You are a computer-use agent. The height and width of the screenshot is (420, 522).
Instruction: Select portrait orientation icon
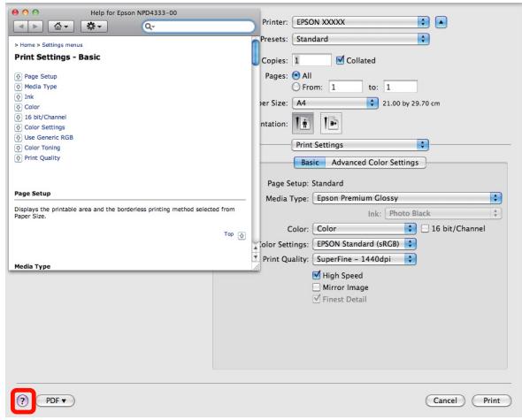(303, 123)
